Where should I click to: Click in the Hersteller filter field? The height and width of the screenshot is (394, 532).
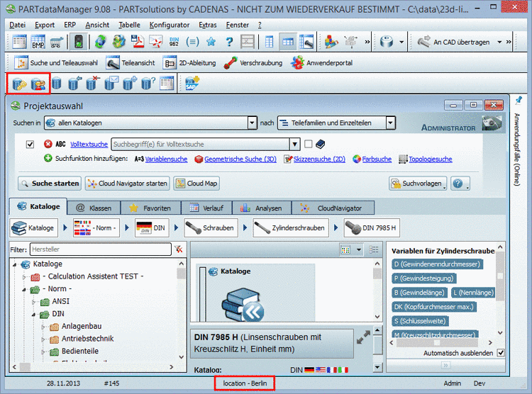101,249
